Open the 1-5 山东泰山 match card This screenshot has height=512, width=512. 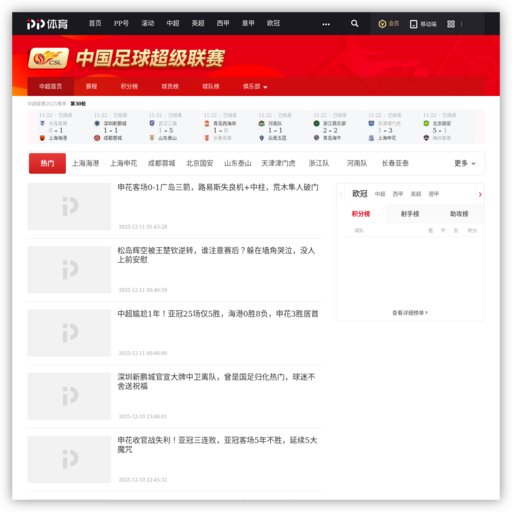pos(173,127)
